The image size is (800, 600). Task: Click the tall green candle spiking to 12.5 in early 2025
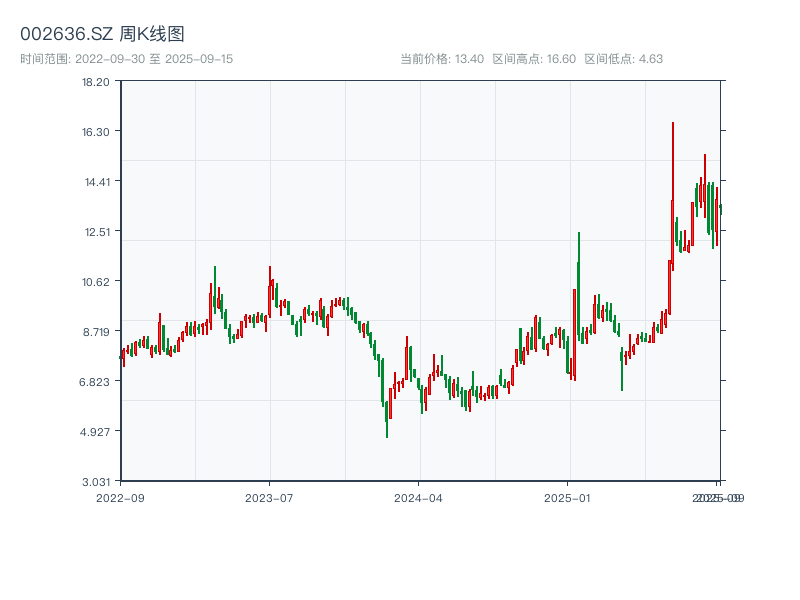point(579,287)
